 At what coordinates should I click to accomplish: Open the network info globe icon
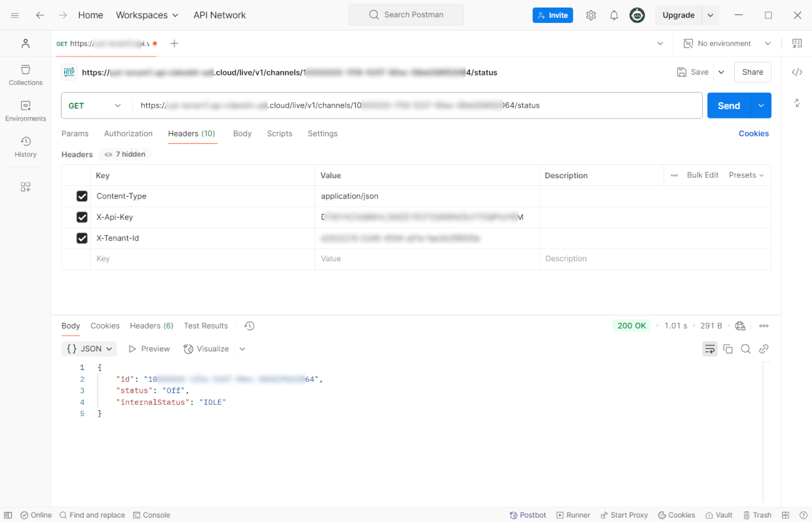(x=740, y=326)
